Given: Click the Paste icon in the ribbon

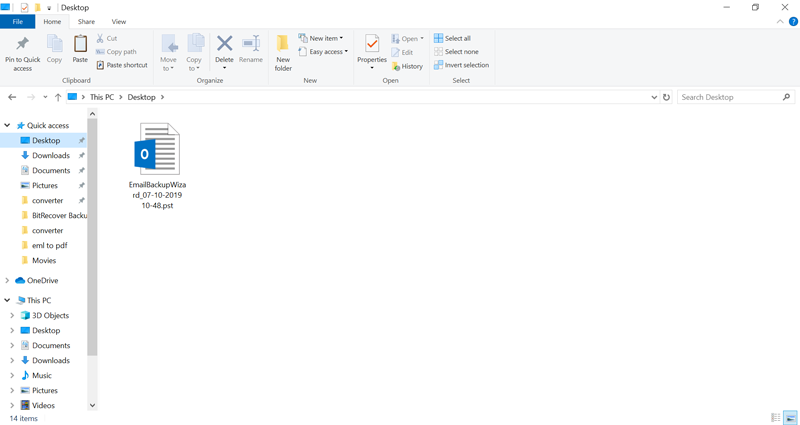Looking at the screenshot, I should [x=80, y=50].
